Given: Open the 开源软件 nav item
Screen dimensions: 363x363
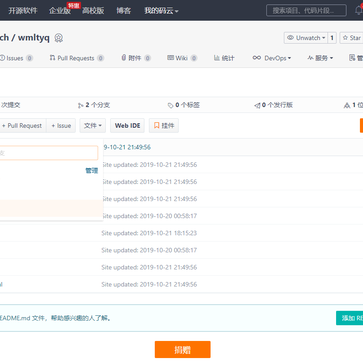Looking at the screenshot, I should [x=23, y=11].
